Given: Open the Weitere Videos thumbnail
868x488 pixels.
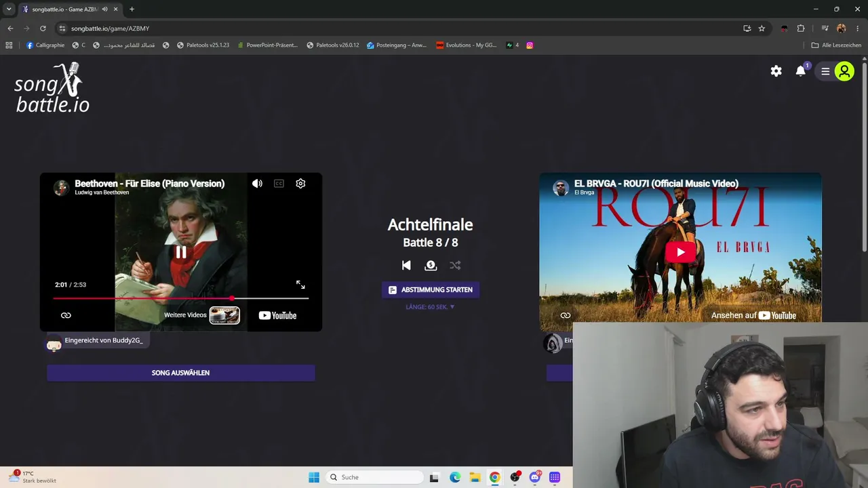Looking at the screenshot, I should coord(224,315).
